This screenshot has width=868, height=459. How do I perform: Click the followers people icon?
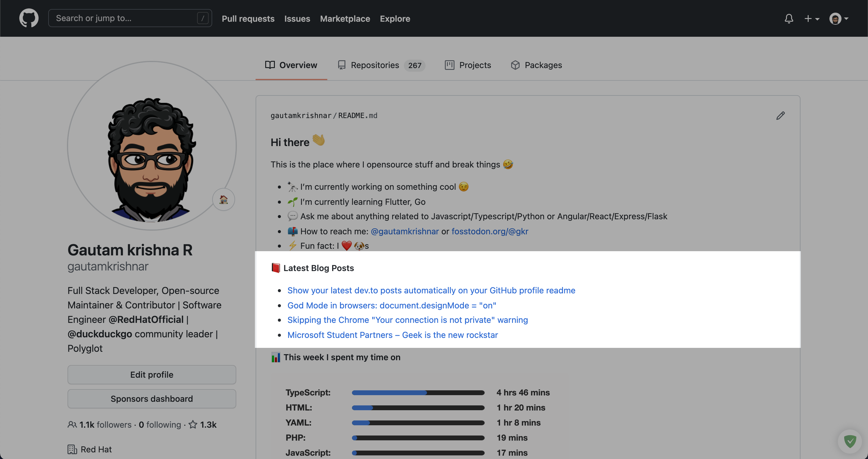(x=72, y=424)
